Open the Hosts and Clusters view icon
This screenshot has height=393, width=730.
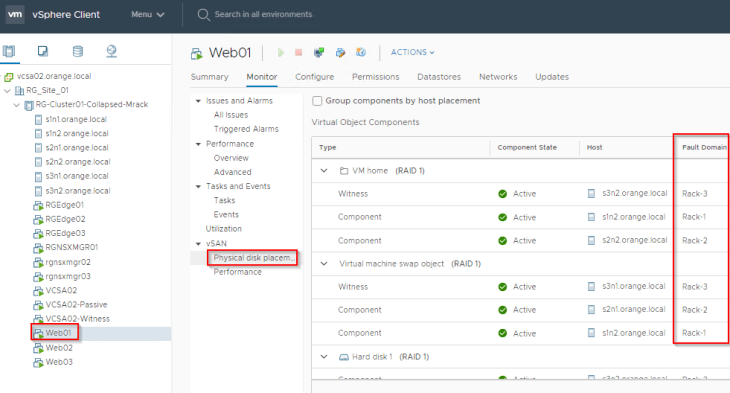(x=9, y=51)
